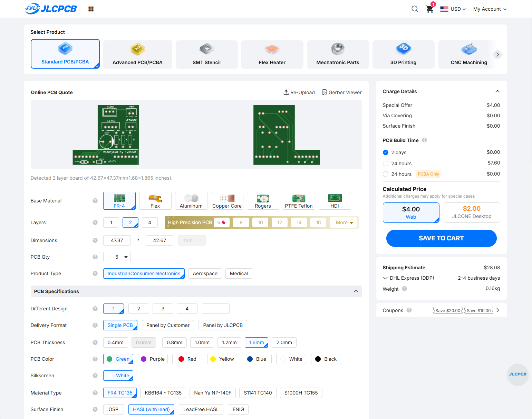Pick the Blue PCB color
Screen dimensions: 532x419
[257, 359]
